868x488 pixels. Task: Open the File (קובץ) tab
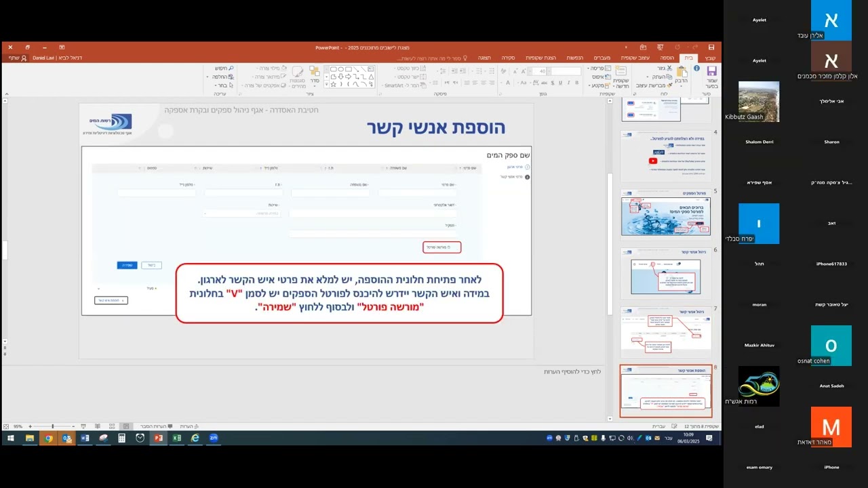(x=710, y=58)
